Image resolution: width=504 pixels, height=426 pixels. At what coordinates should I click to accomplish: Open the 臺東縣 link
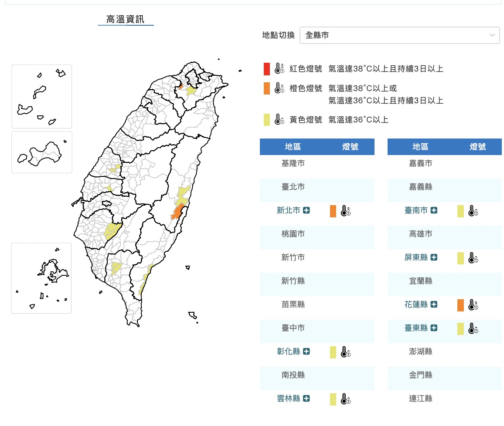pos(416,328)
